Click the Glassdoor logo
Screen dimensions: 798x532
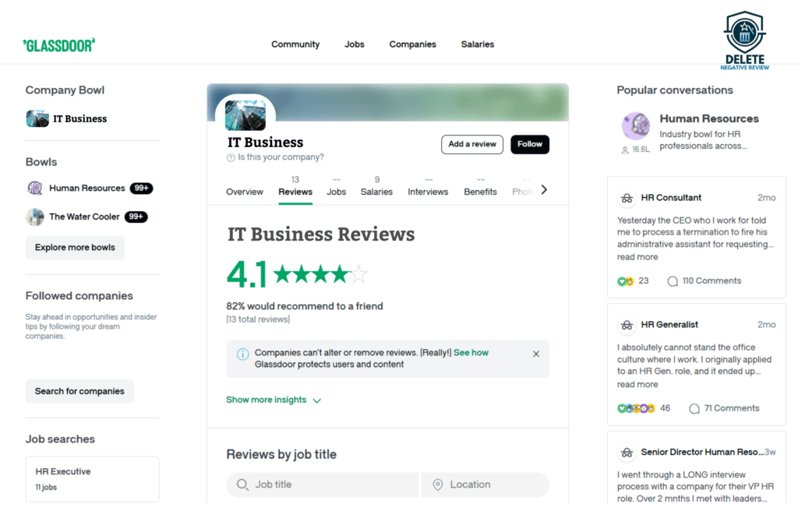click(x=59, y=45)
